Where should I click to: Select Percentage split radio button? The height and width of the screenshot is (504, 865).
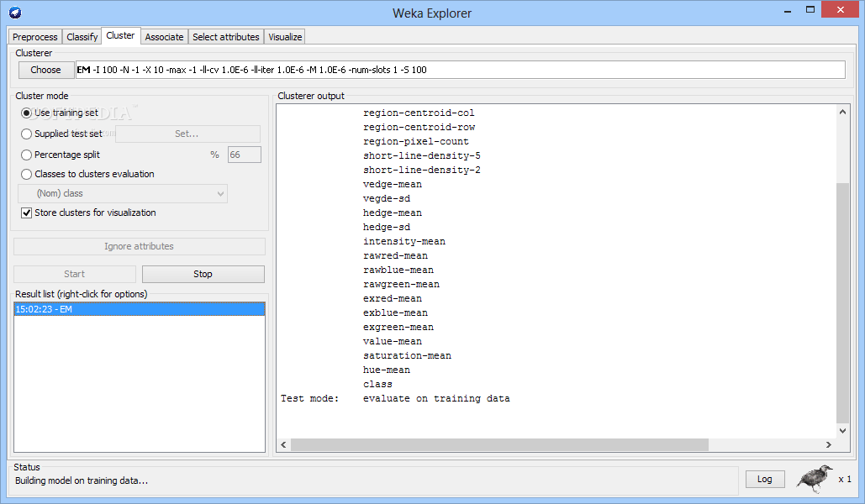26,155
